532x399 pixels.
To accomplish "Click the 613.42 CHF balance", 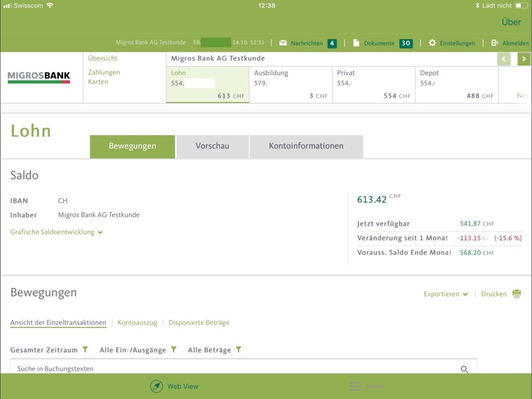I will click(379, 199).
